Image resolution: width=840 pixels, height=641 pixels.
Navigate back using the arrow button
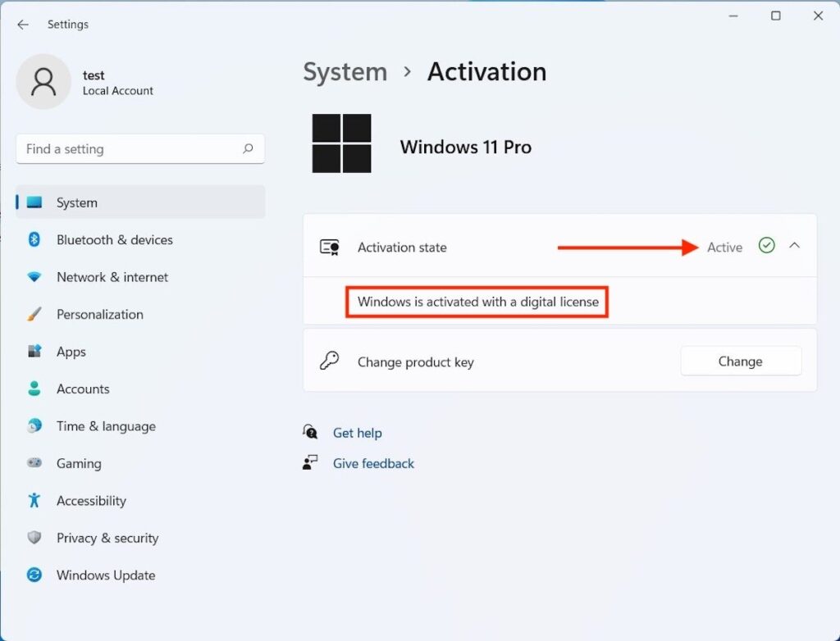22,25
